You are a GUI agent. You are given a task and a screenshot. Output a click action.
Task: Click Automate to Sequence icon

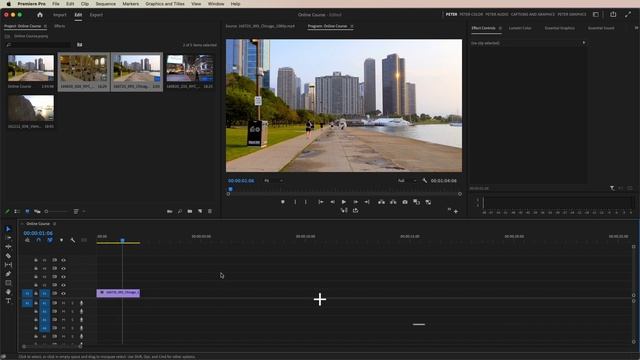[169, 211]
